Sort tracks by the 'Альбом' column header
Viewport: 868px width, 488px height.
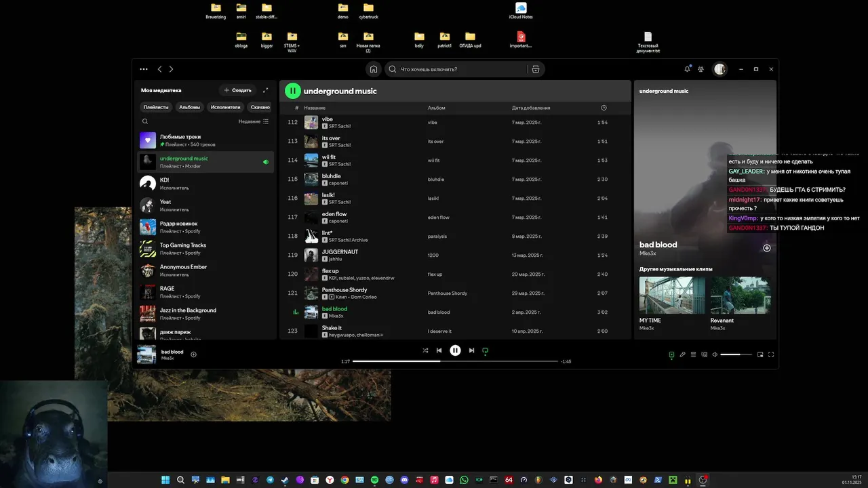(436, 108)
